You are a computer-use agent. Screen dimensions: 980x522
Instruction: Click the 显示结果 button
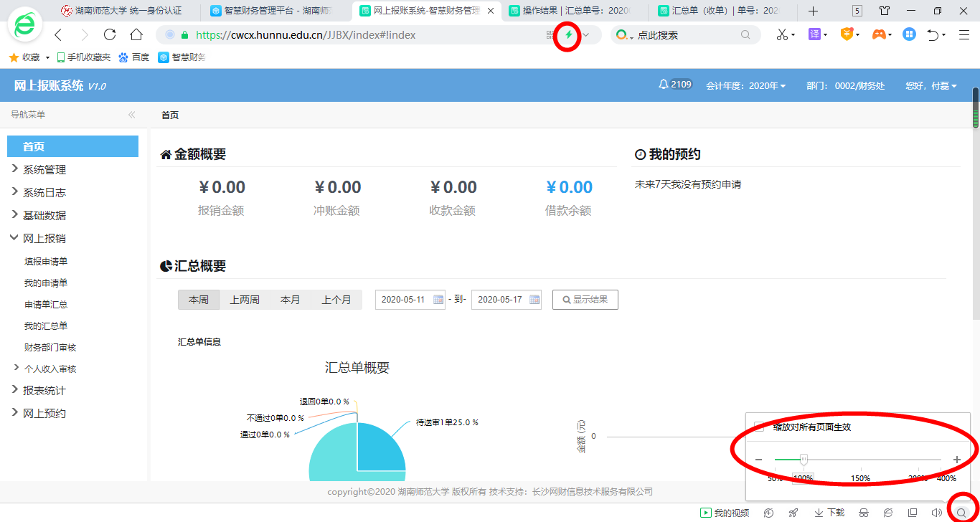click(x=585, y=300)
